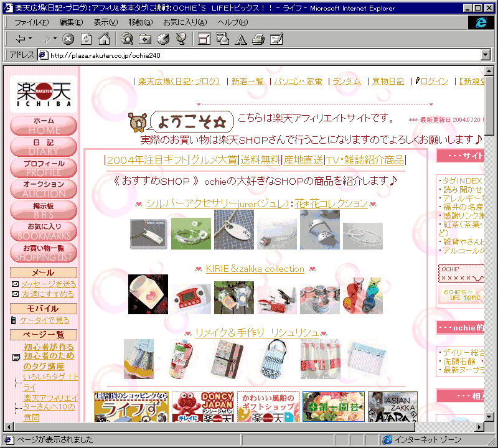The image size is (498, 448).
Task: Open the ケータイで見る link
Action: (x=45, y=320)
